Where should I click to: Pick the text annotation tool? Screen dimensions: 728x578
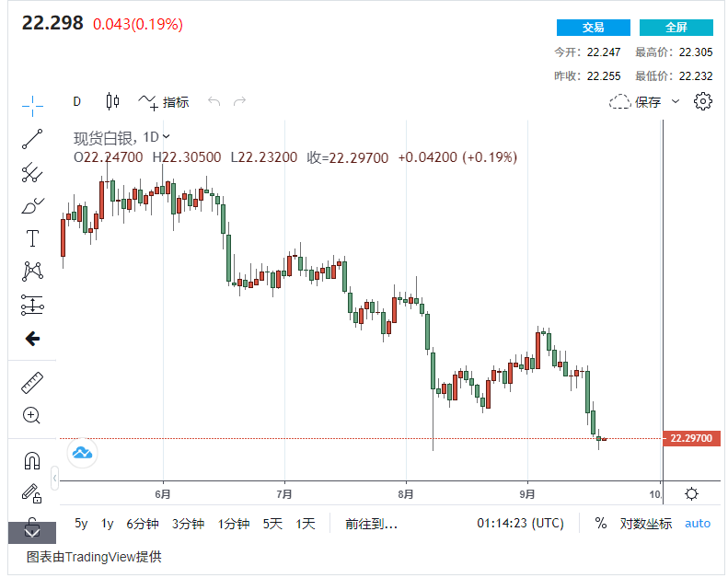click(32, 238)
